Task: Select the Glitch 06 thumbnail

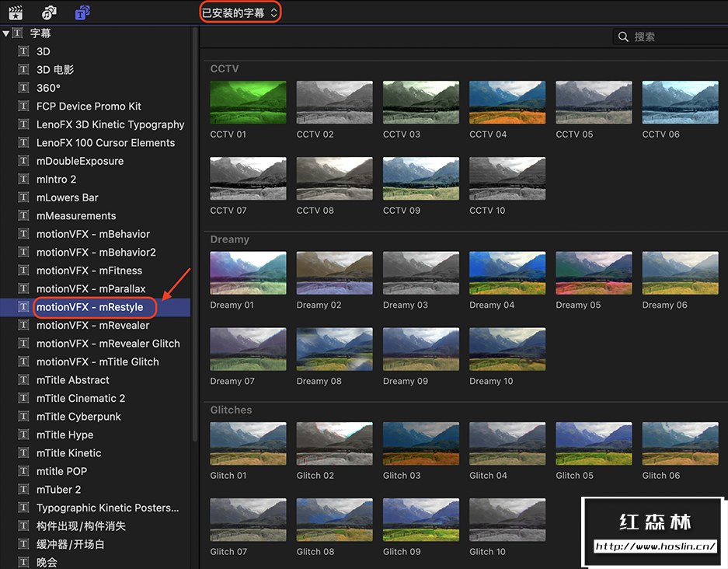Action: 680,444
